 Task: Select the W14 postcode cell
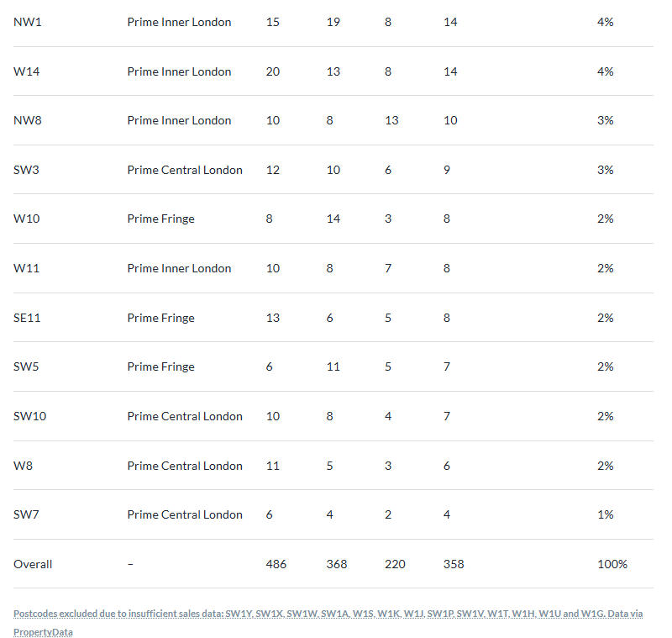point(28,71)
